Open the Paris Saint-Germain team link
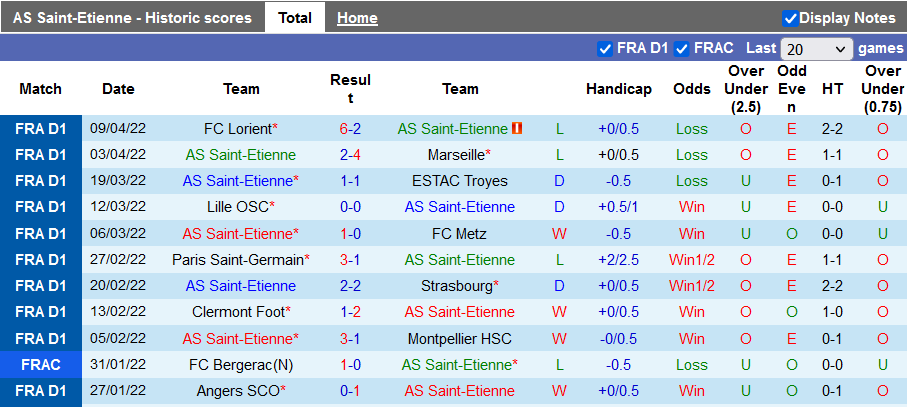The width and height of the screenshot is (907, 407). pyautogui.click(x=237, y=259)
